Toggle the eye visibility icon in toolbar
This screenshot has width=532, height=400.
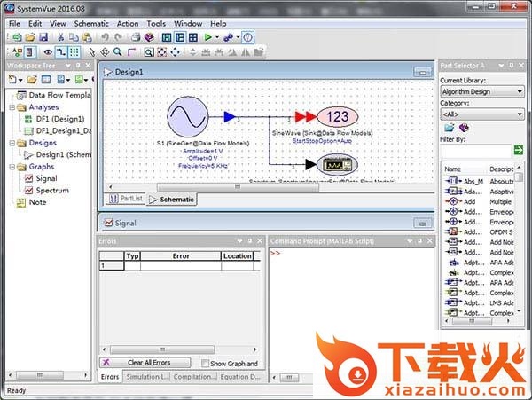pos(48,52)
